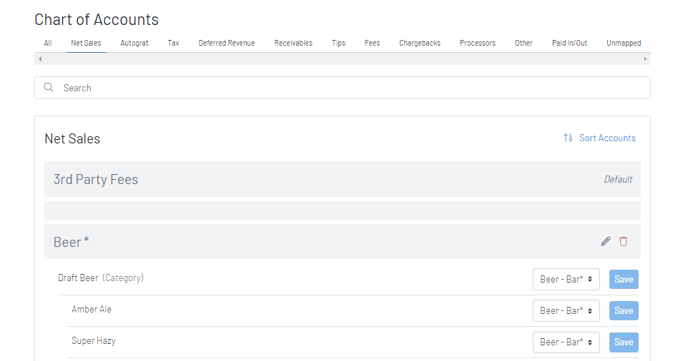Click into the Search field

pos(342,88)
